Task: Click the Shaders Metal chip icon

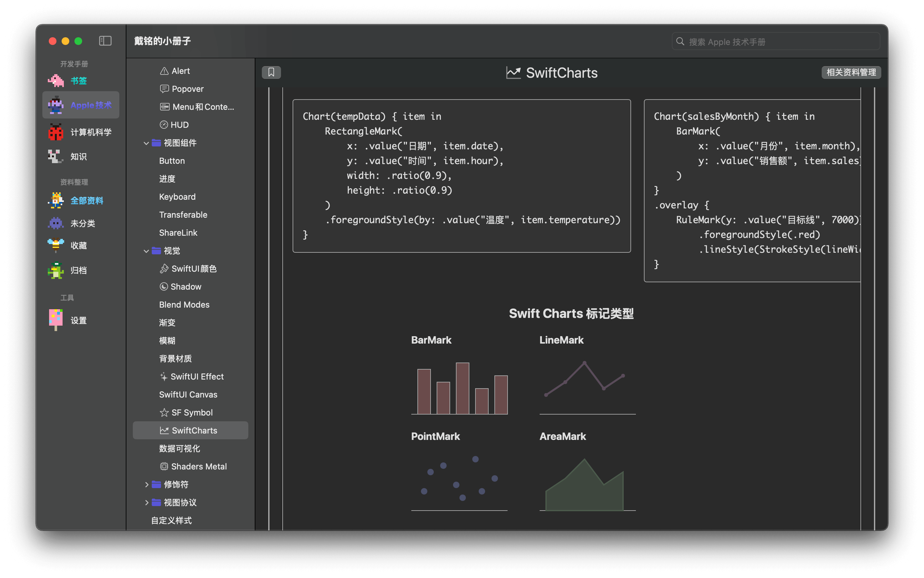Action: pyautogui.click(x=164, y=466)
